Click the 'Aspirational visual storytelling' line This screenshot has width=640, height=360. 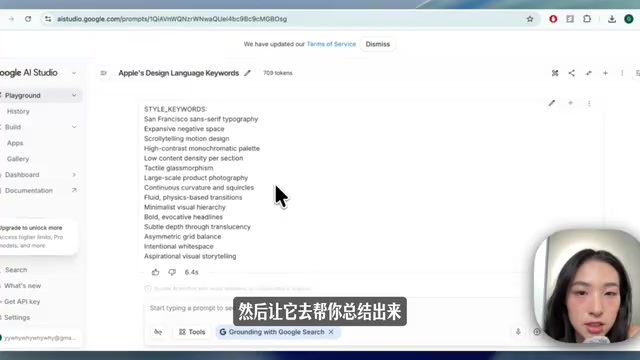(190, 256)
